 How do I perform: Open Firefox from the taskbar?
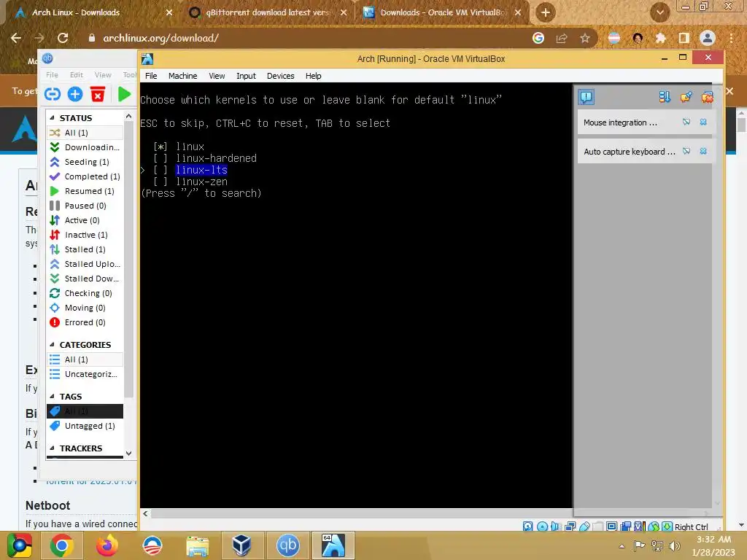coord(107,545)
